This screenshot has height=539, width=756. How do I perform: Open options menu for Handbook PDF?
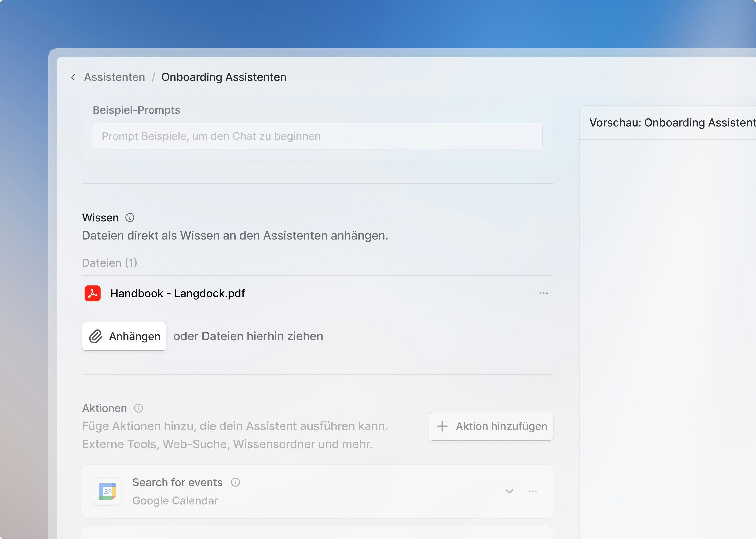click(x=543, y=293)
